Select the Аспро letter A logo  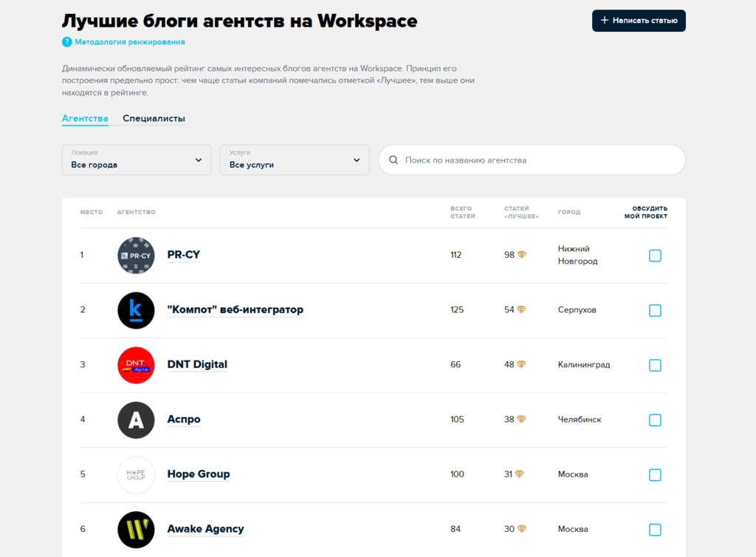click(x=136, y=420)
